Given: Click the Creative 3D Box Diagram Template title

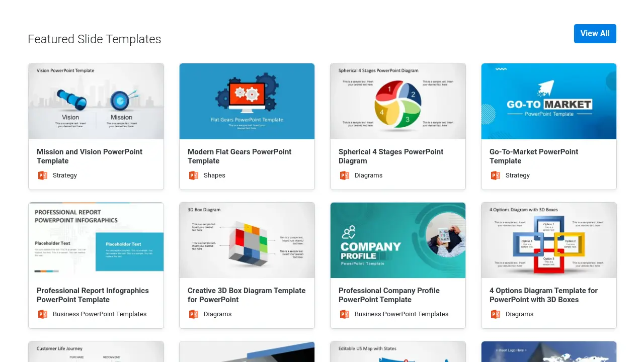Looking at the screenshot, I should click(247, 295).
